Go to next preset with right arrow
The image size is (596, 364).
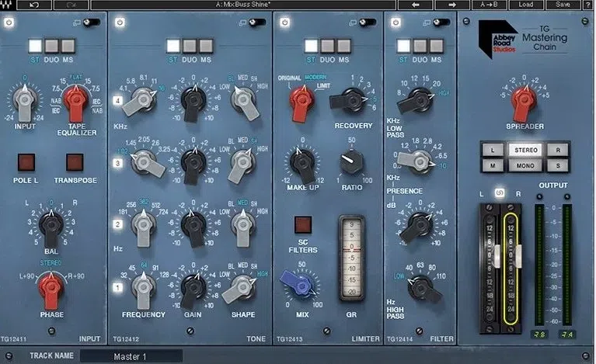[x=452, y=5]
